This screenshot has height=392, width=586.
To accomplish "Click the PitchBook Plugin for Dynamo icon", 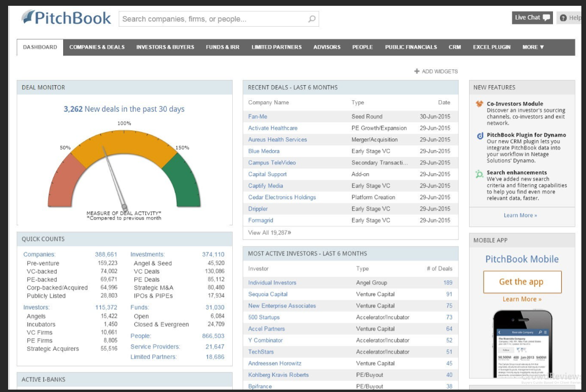I will [480, 135].
